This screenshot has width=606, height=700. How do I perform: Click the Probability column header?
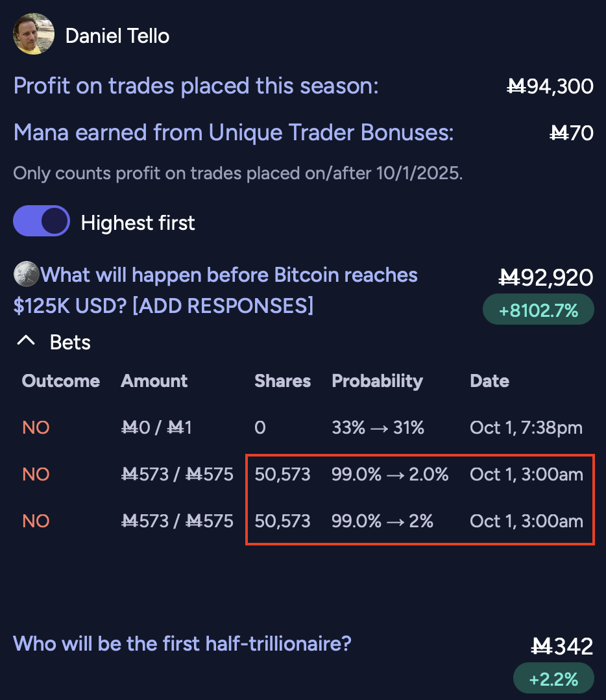coord(377,381)
